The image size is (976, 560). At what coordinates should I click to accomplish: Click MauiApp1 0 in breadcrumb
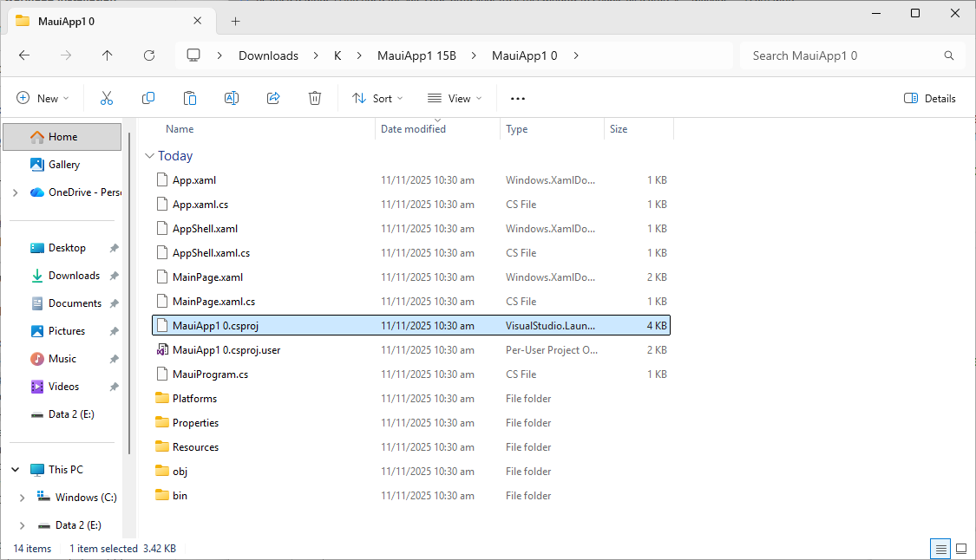[524, 55]
